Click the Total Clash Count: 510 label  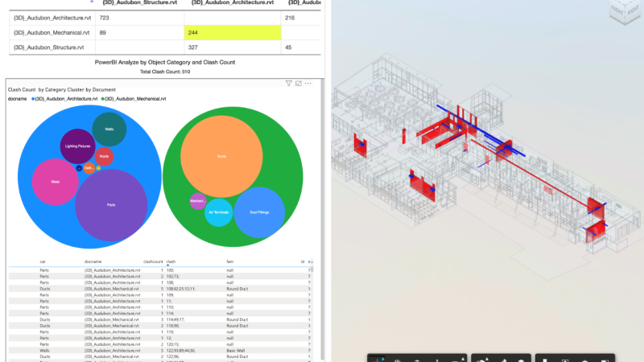point(165,72)
